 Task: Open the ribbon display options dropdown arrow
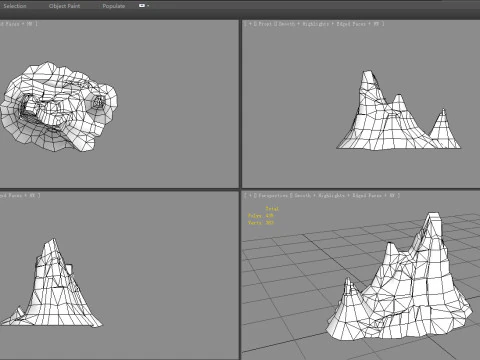click(148, 6)
